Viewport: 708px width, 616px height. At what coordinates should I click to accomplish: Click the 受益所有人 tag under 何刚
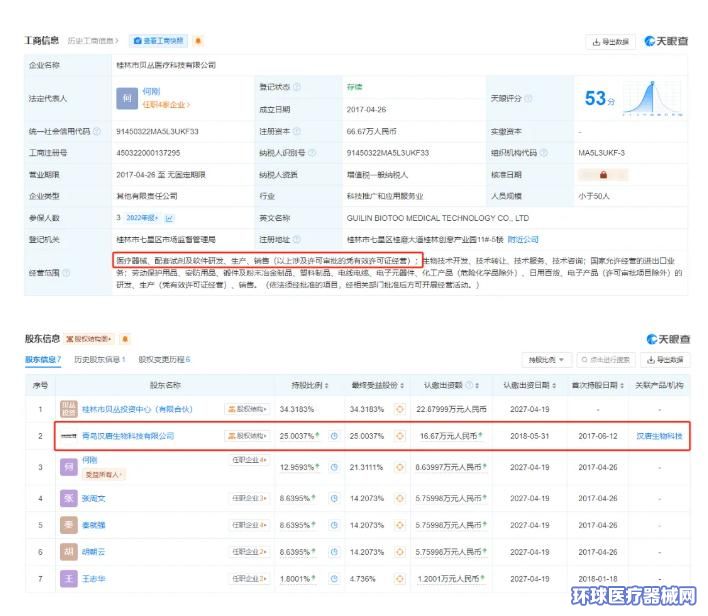(104, 475)
